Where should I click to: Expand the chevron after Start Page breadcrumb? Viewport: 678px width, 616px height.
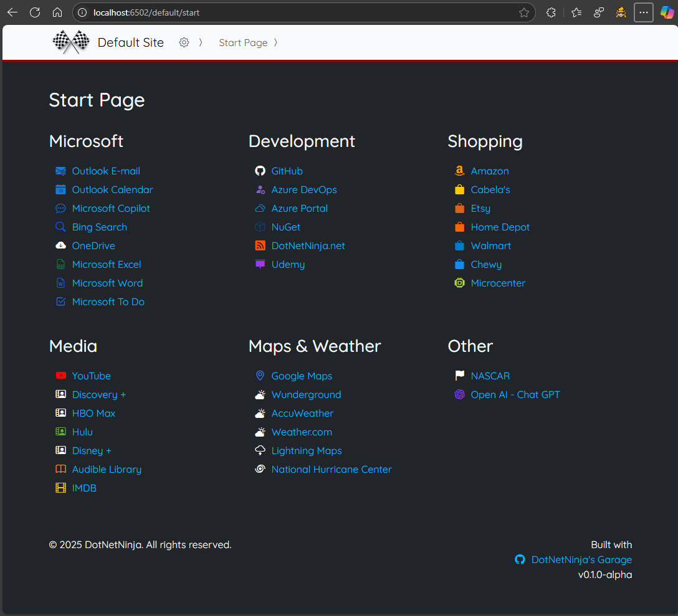[275, 42]
